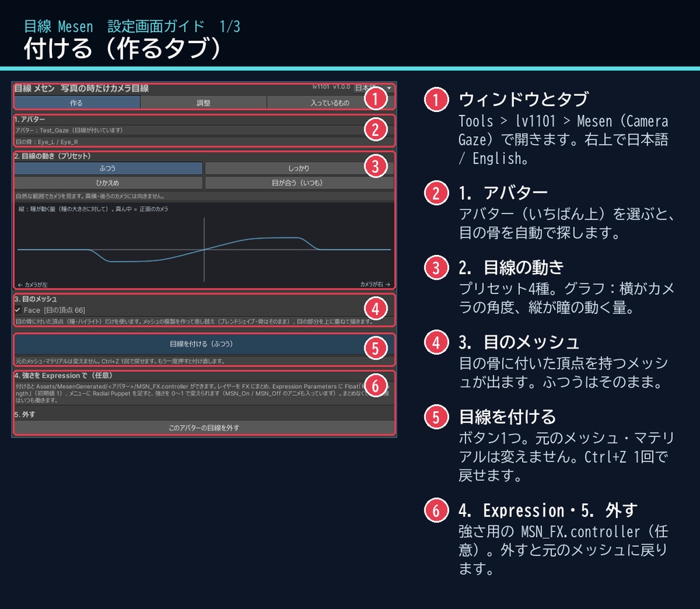Screen dimensions: 700x609
Task: Click the 2. 目線の動き（プリセット） header
Action: (52, 156)
